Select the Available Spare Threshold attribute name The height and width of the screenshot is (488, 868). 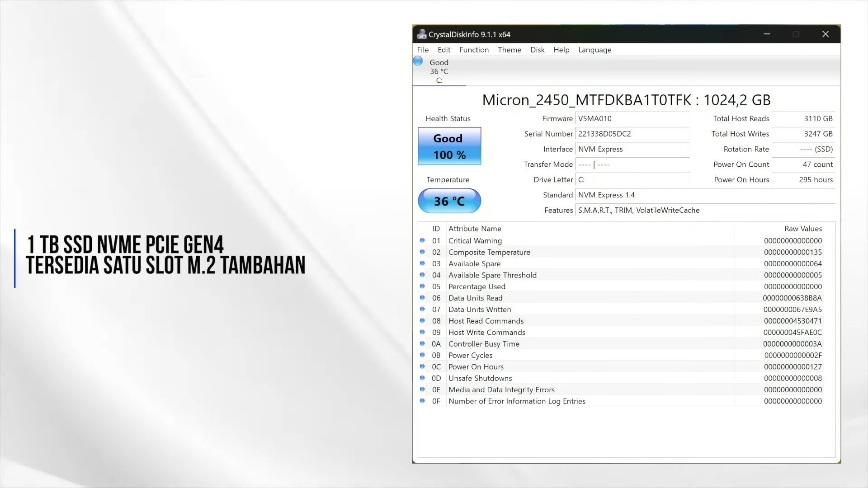[492, 275]
